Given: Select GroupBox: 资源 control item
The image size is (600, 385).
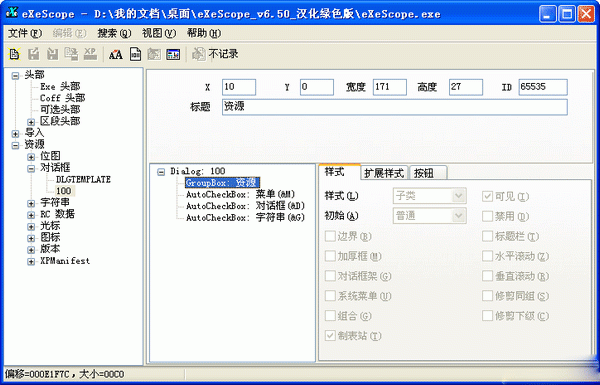Looking at the screenshot, I should pyautogui.click(x=222, y=183).
